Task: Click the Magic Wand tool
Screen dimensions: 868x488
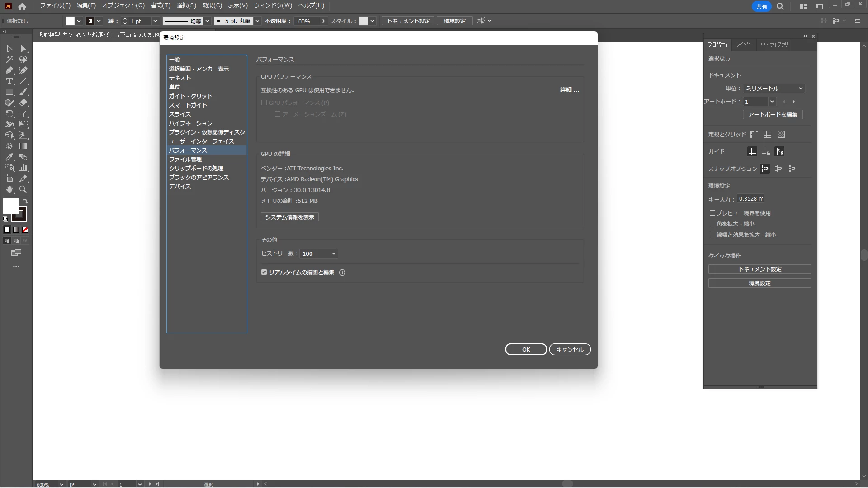Action: click(x=9, y=60)
